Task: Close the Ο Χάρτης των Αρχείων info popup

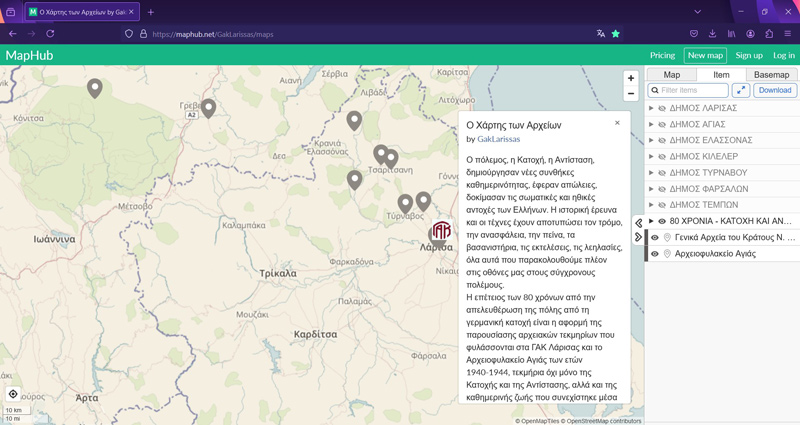Action: point(617,123)
